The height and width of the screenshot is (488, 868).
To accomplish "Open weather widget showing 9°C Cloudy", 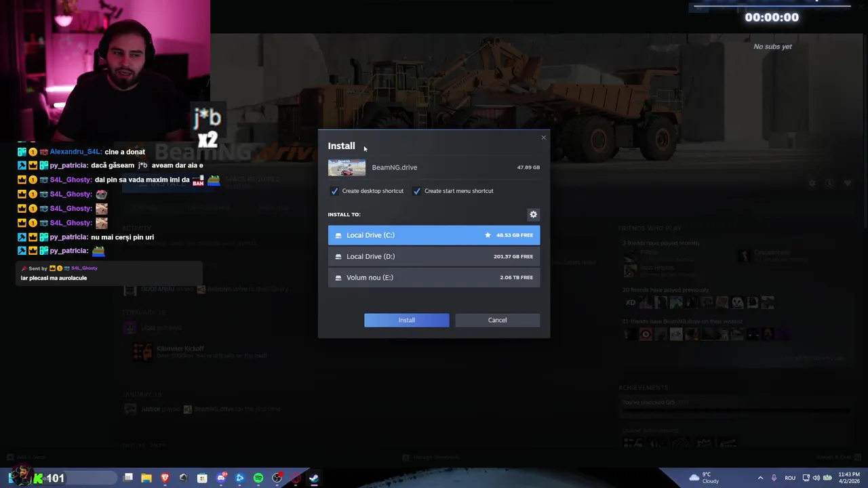I will (704, 478).
